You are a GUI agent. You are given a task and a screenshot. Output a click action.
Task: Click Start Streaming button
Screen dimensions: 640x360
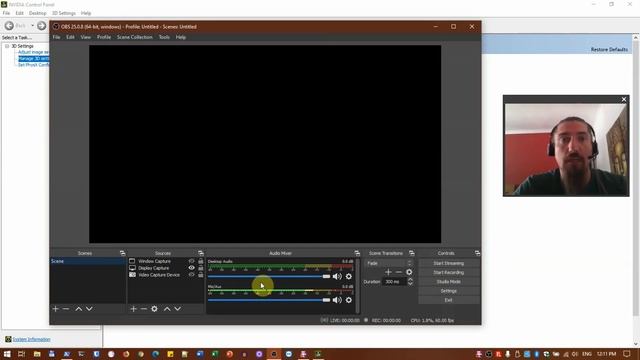point(449,263)
